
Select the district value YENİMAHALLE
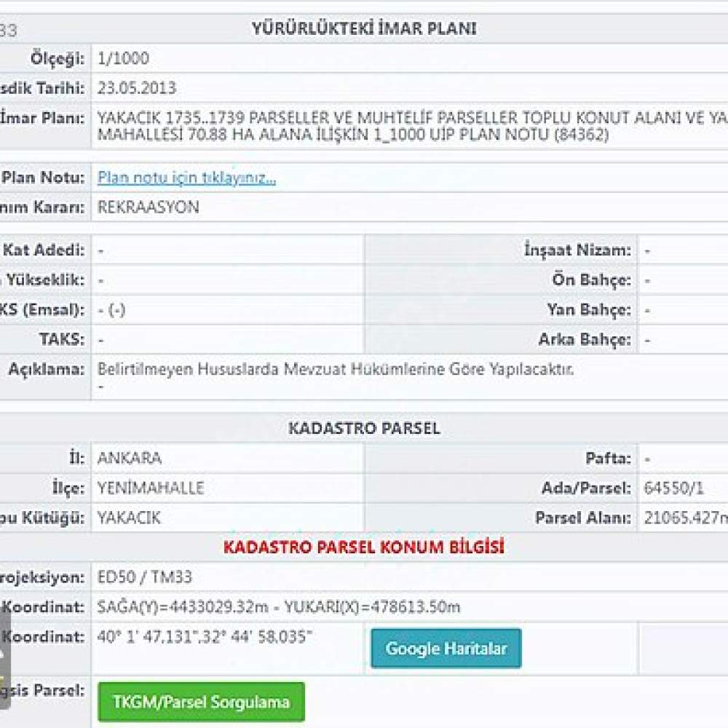[151, 488]
